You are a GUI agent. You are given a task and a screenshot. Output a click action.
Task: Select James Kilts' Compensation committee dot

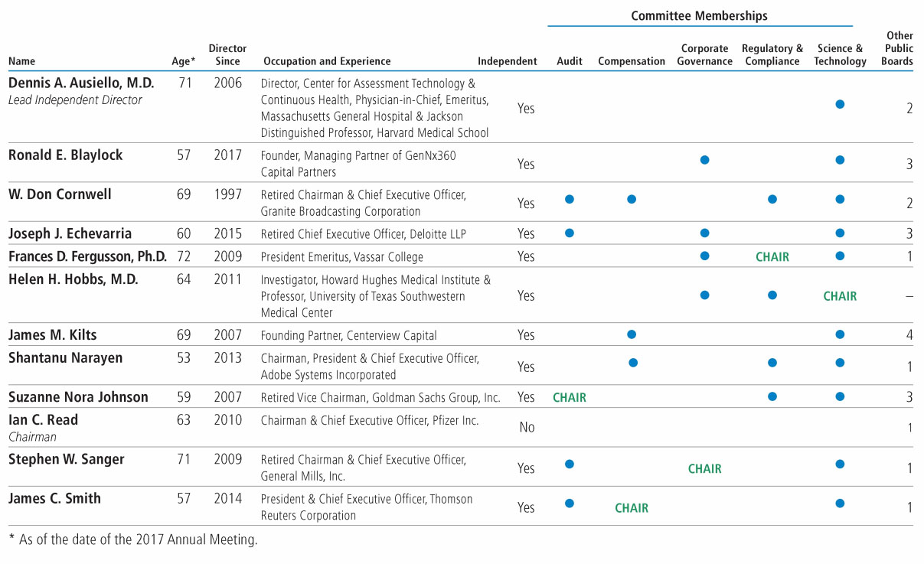pyautogui.click(x=632, y=334)
